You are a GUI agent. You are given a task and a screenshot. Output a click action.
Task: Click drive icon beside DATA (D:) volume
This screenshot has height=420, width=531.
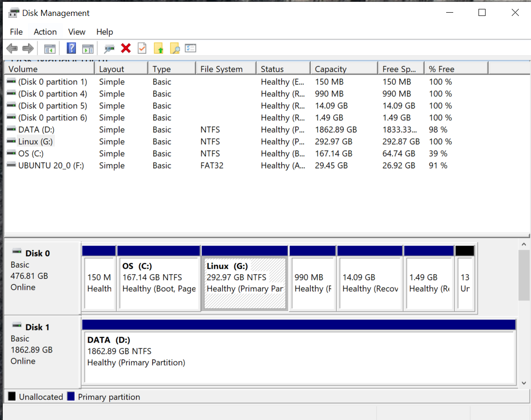(x=11, y=129)
